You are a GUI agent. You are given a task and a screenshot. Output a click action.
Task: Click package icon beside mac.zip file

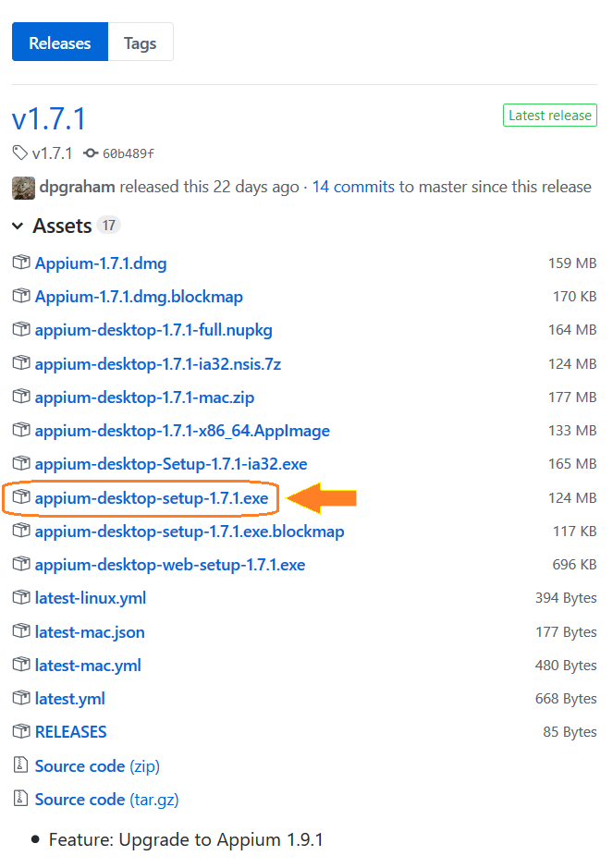point(21,397)
